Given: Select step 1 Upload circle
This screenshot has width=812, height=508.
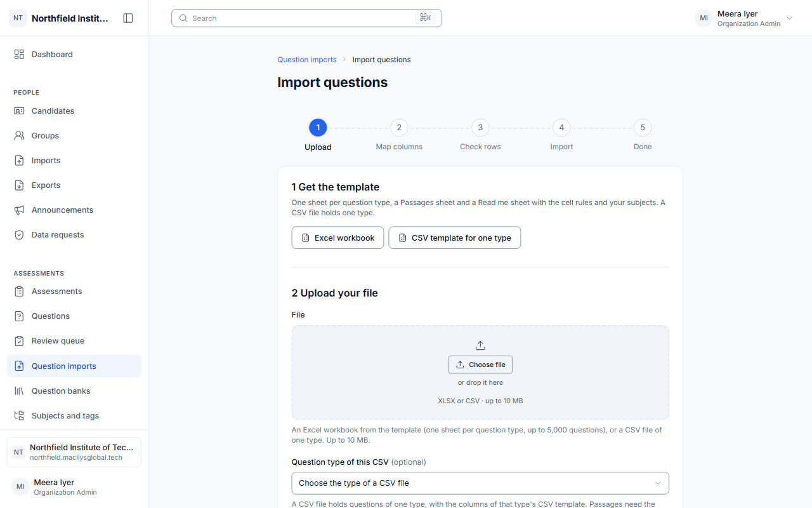Looking at the screenshot, I should click(318, 128).
